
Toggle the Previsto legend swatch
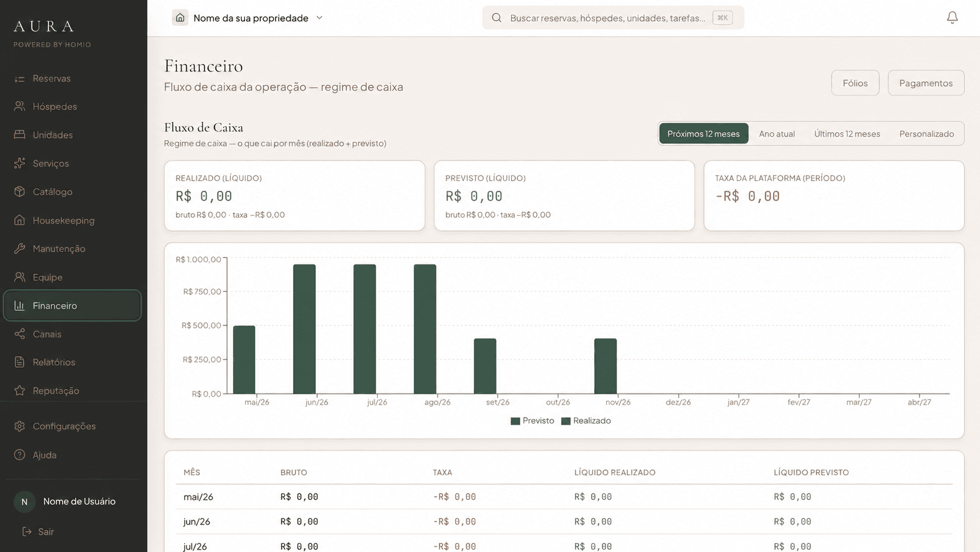point(515,421)
